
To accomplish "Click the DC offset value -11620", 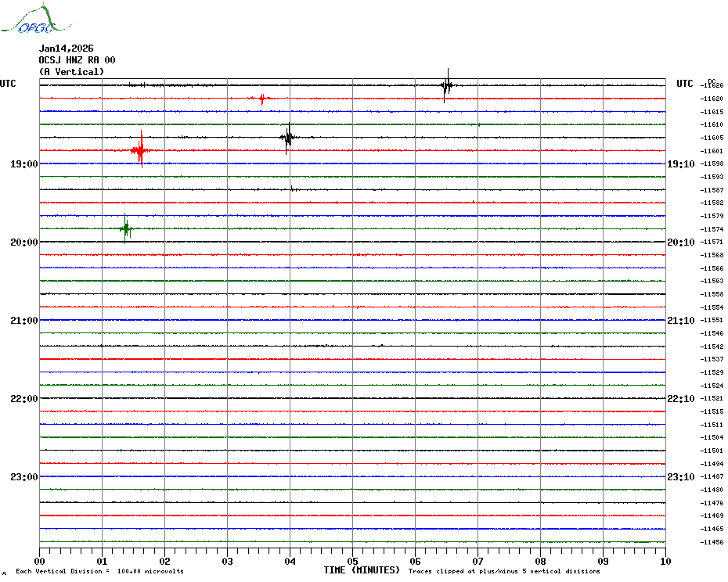I will [712, 99].
